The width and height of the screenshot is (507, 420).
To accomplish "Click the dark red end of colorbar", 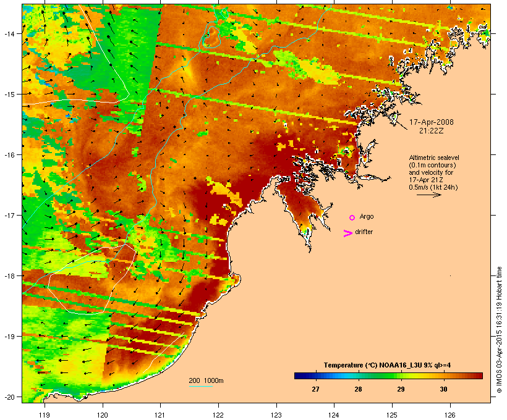I will 479,376.
